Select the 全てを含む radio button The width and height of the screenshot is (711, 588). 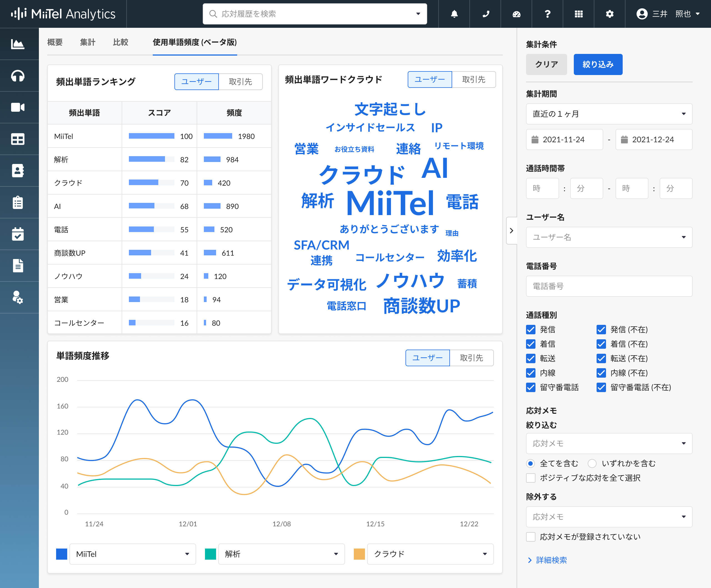click(x=530, y=463)
